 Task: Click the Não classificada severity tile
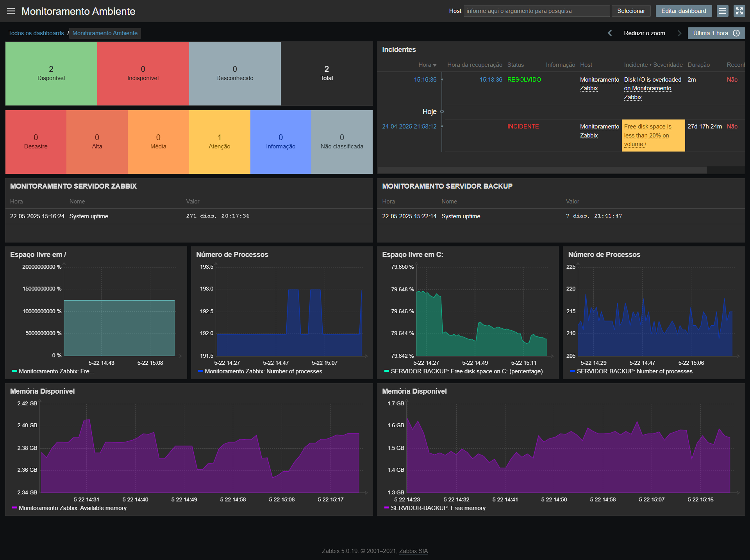coord(342,142)
